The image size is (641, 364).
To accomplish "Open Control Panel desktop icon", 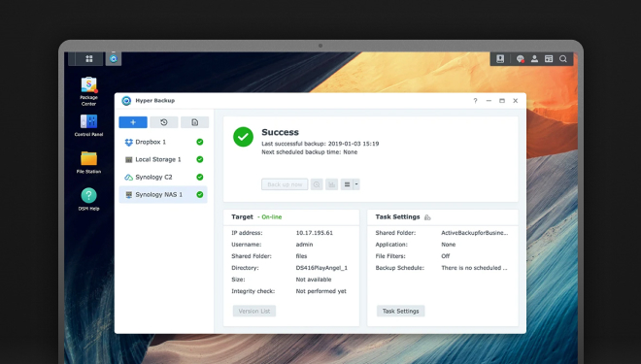I will pyautogui.click(x=88, y=125).
